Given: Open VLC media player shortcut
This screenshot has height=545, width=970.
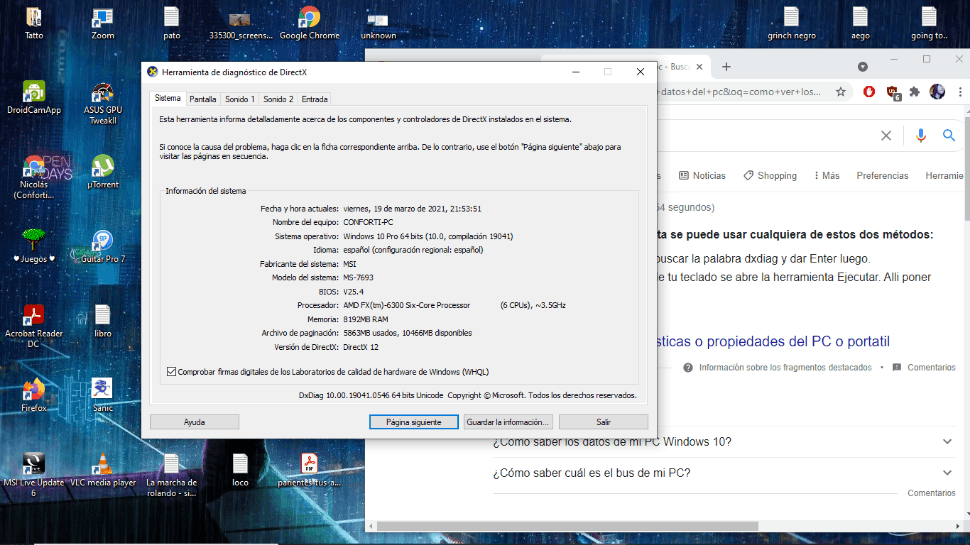Looking at the screenshot, I should [x=103, y=470].
